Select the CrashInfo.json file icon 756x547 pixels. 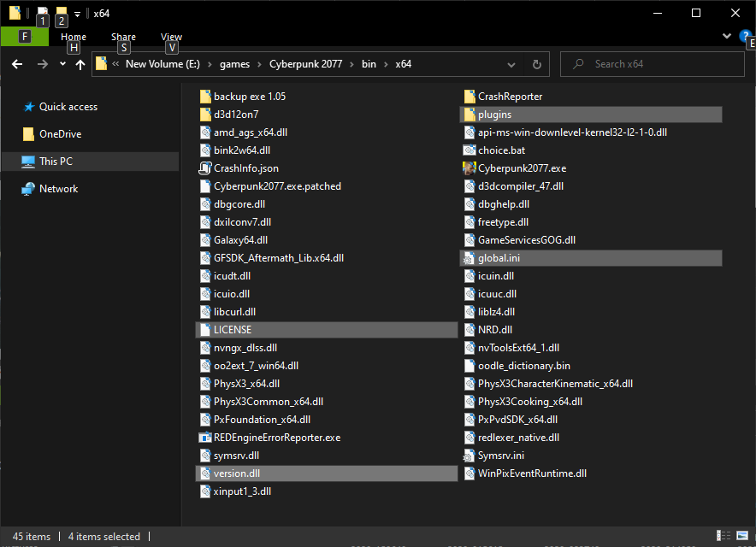click(x=205, y=168)
